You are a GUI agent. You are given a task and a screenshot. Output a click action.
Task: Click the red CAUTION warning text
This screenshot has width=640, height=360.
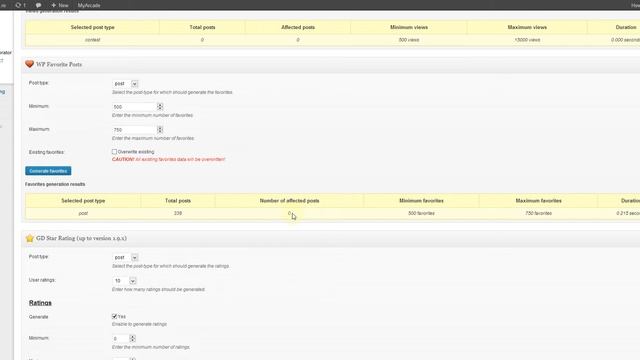pos(168,159)
